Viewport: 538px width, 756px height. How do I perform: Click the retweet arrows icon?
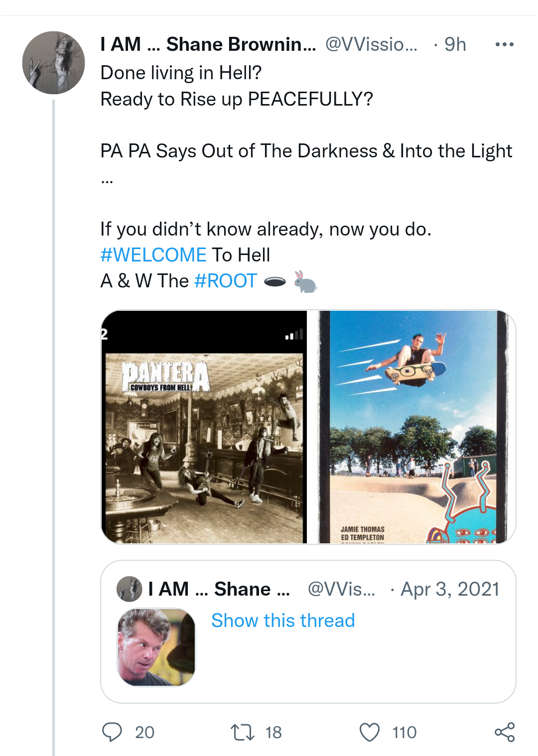[x=243, y=732]
